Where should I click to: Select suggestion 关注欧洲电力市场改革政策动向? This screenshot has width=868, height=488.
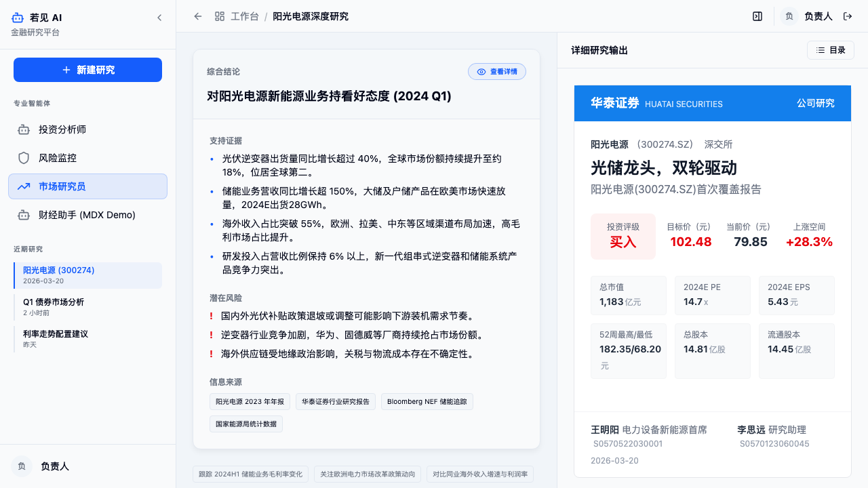[368, 474]
